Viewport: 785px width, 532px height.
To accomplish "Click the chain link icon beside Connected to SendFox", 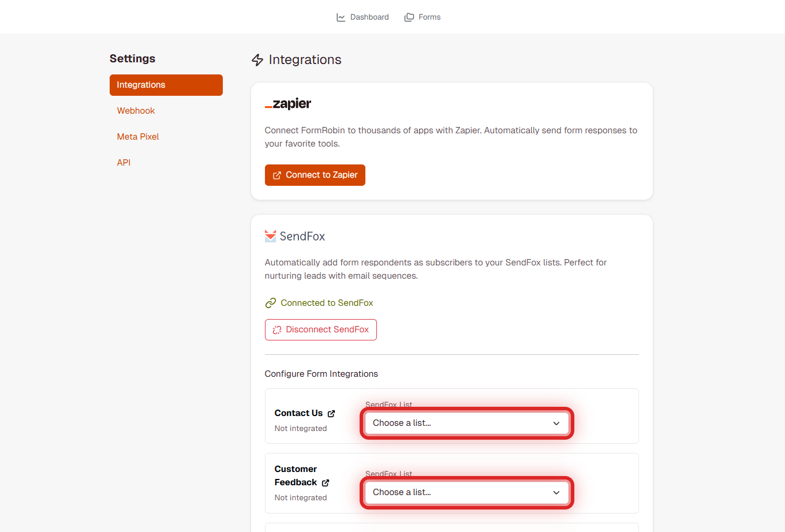I will [x=270, y=302].
